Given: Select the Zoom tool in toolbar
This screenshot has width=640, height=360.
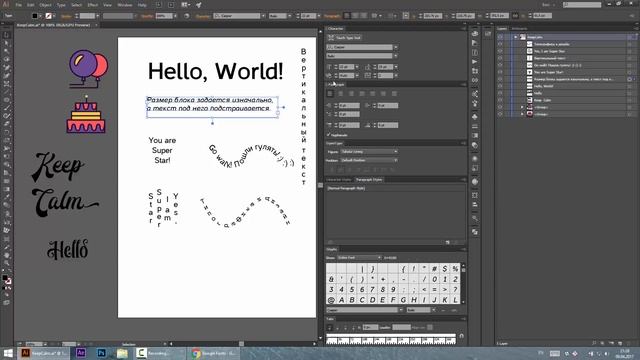Looking at the screenshot, I should (x=6, y=263).
